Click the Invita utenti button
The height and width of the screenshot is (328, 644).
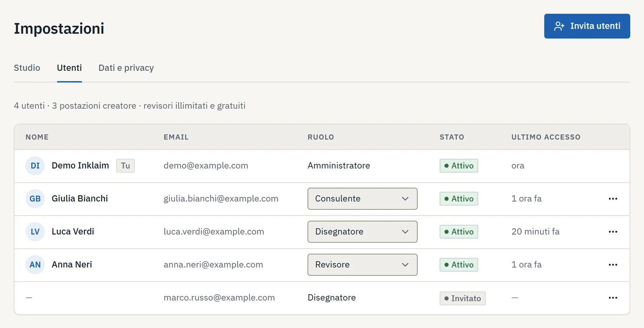tap(587, 26)
